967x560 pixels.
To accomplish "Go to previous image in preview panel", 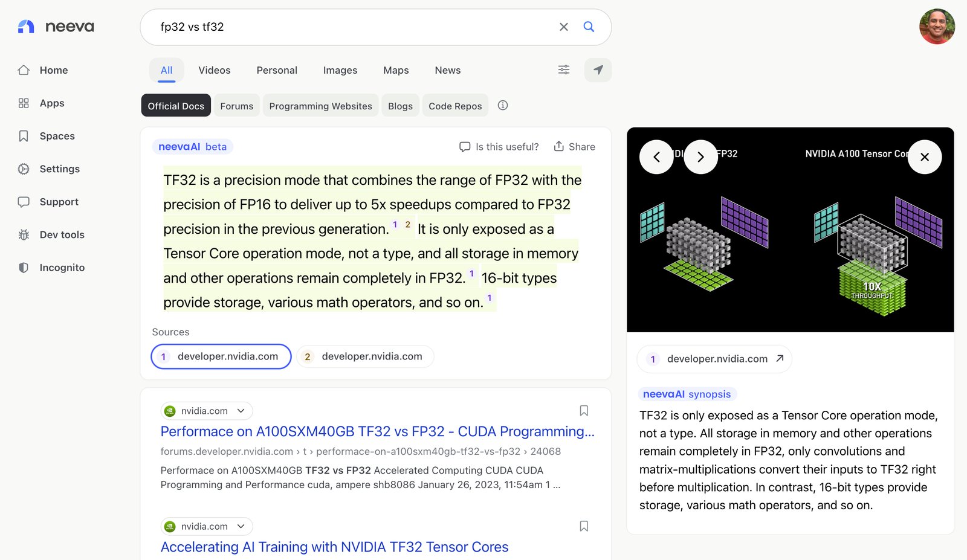I will [656, 157].
